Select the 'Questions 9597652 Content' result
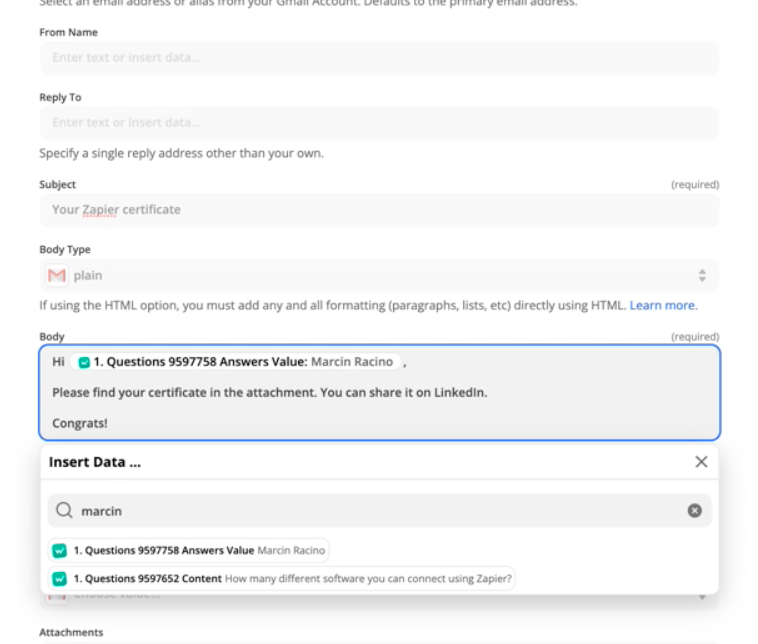 tap(282, 578)
